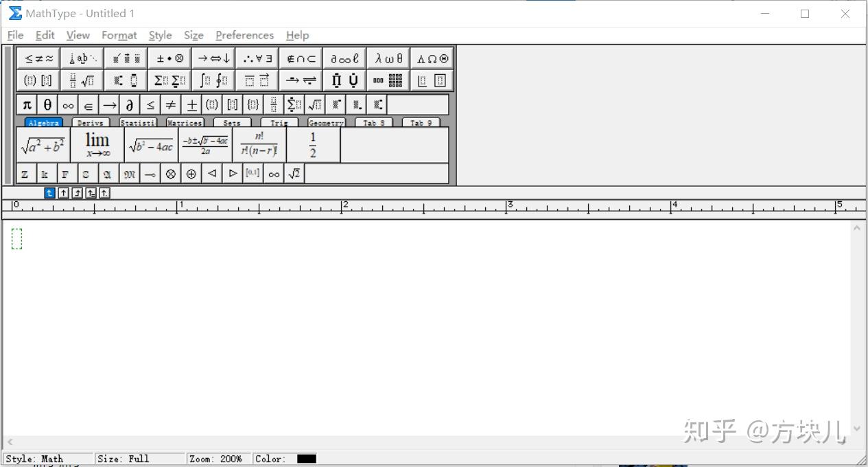Insert the lim x→∞ expression
868x467 pixels.
(x=97, y=145)
